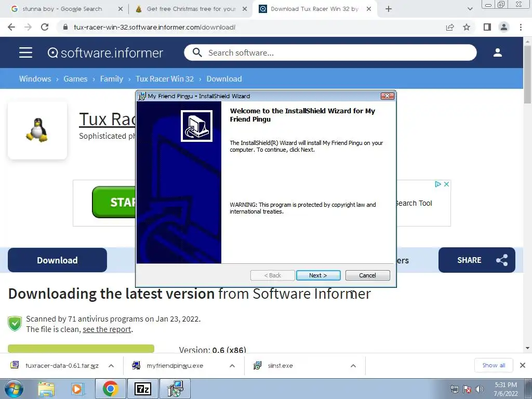Screen dimensions: 532x399
Task: Open Action Center flag tray icon
Action: [467, 389]
